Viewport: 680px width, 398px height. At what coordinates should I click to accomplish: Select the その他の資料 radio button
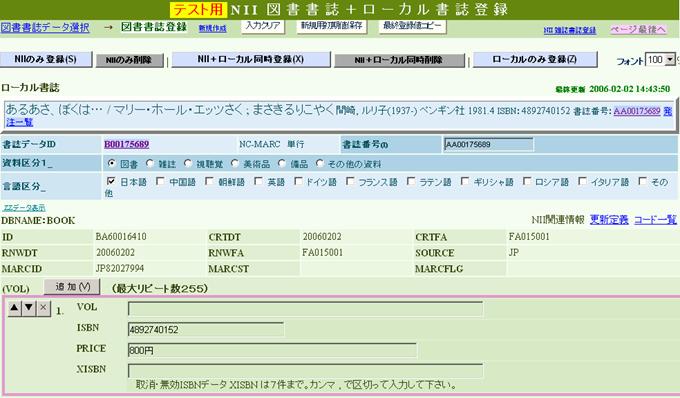coord(320,163)
